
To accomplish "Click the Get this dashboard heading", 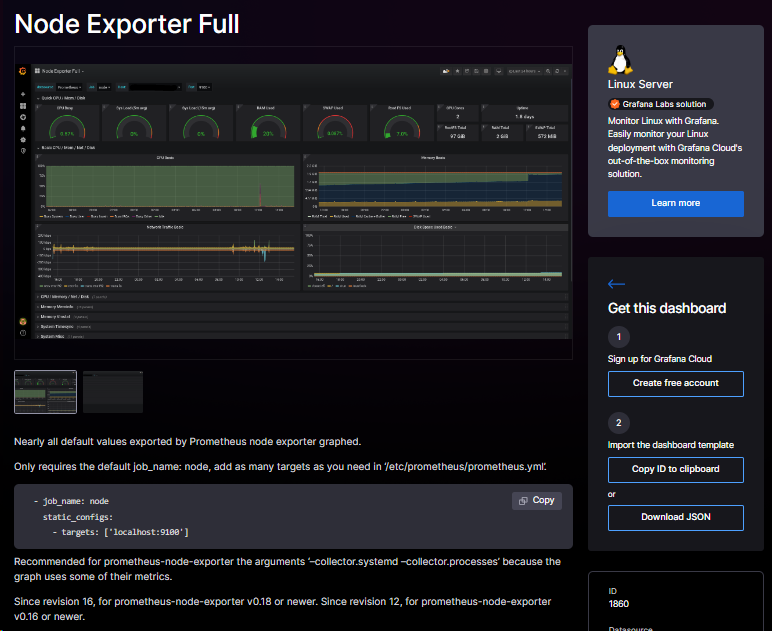I will point(667,308).
